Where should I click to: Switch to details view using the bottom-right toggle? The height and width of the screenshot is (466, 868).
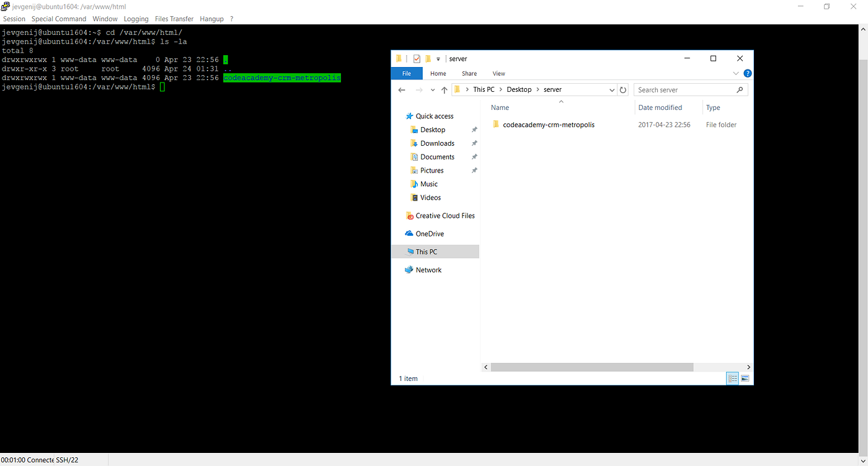click(732, 378)
